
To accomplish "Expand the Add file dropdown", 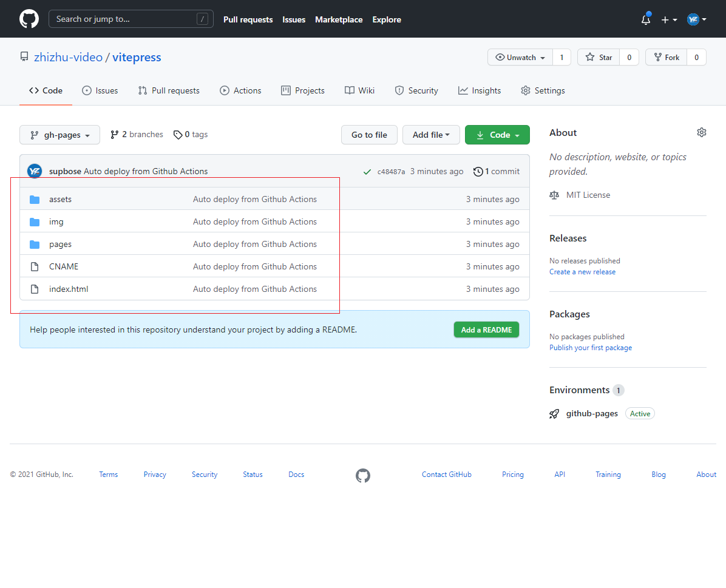I will (431, 135).
